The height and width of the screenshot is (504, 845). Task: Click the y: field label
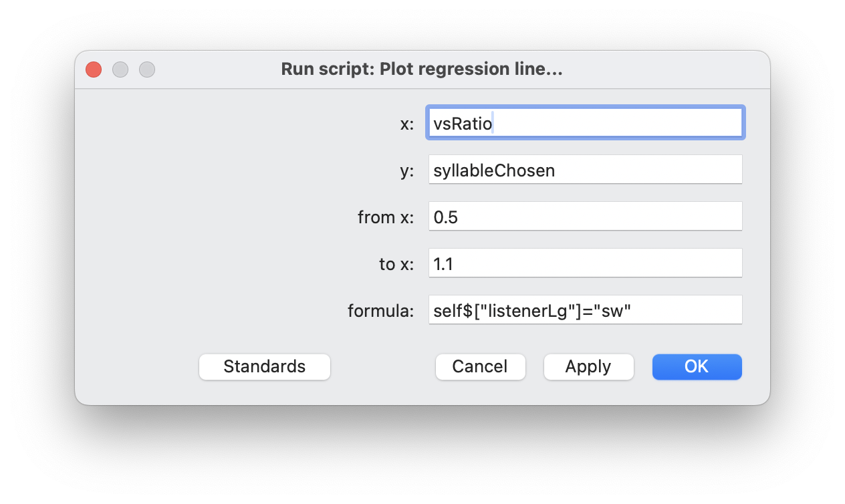(x=406, y=170)
